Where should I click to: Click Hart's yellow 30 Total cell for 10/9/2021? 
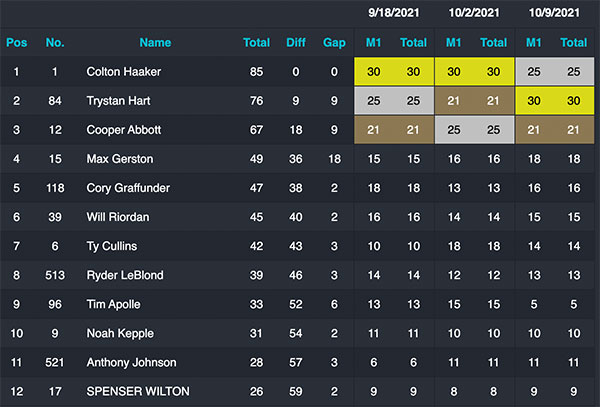[x=574, y=101]
